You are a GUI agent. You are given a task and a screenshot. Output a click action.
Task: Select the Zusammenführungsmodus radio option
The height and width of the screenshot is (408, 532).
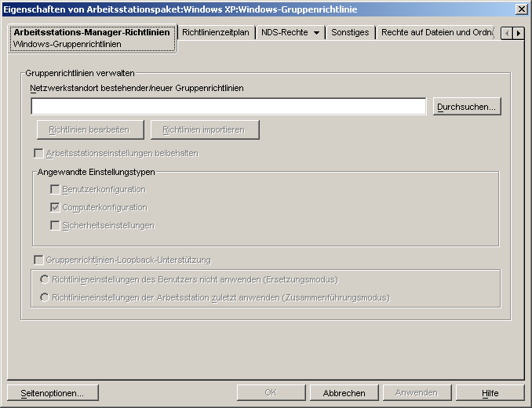[x=45, y=297]
